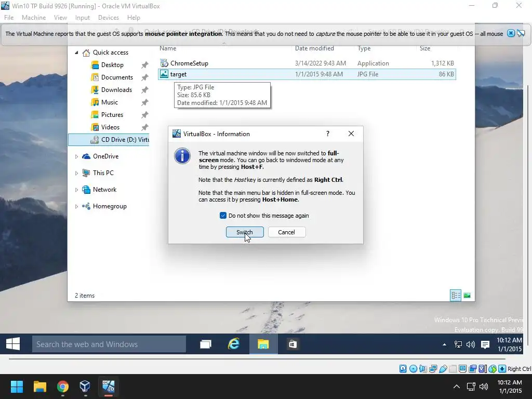Expand the This PC tree node
The height and width of the screenshot is (399, 532).
coord(77,173)
